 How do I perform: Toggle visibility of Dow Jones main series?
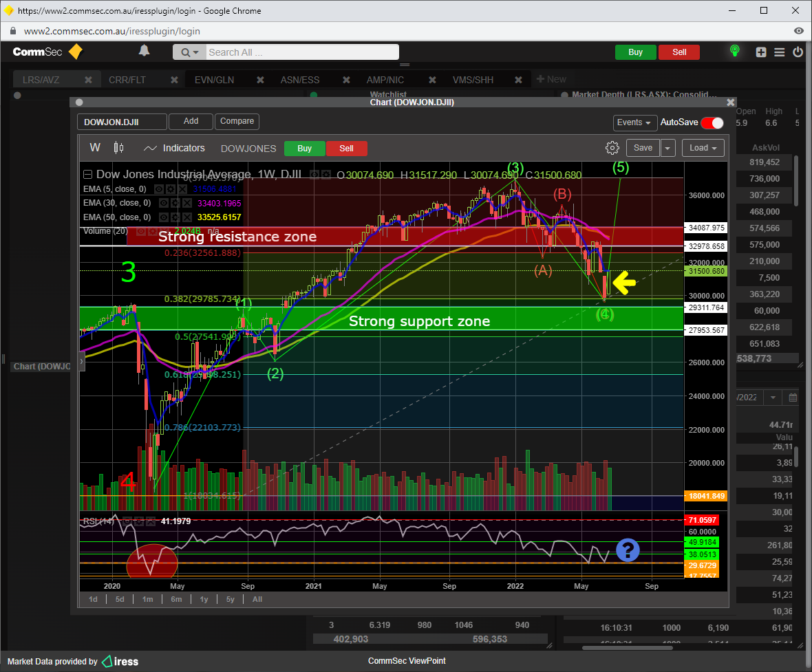[x=314, y=175]
